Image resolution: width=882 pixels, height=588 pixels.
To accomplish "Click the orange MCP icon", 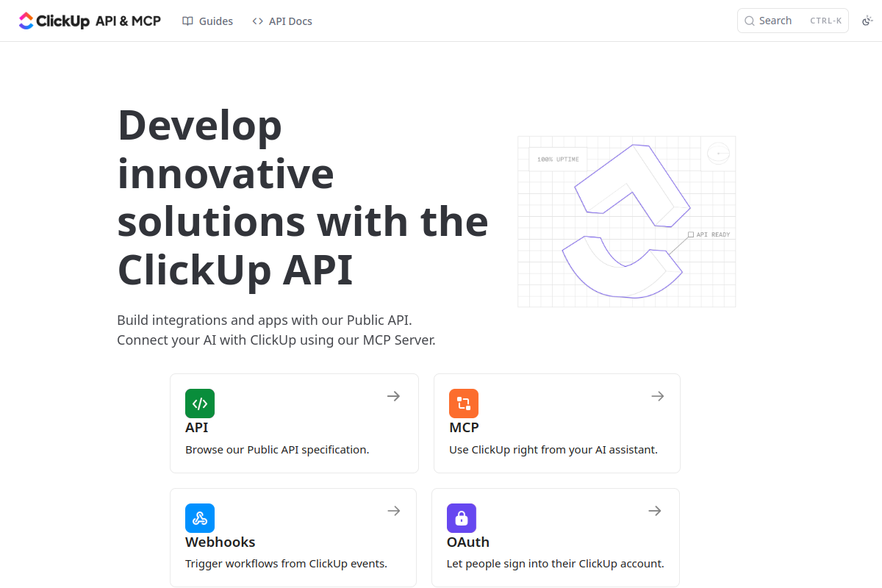I will (x=464, y=404).
